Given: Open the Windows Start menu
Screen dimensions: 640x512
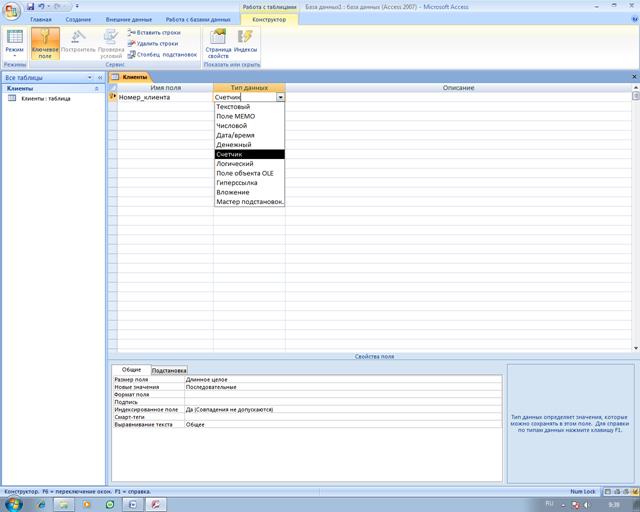Looking at the screenshot, I should point(14,504).
